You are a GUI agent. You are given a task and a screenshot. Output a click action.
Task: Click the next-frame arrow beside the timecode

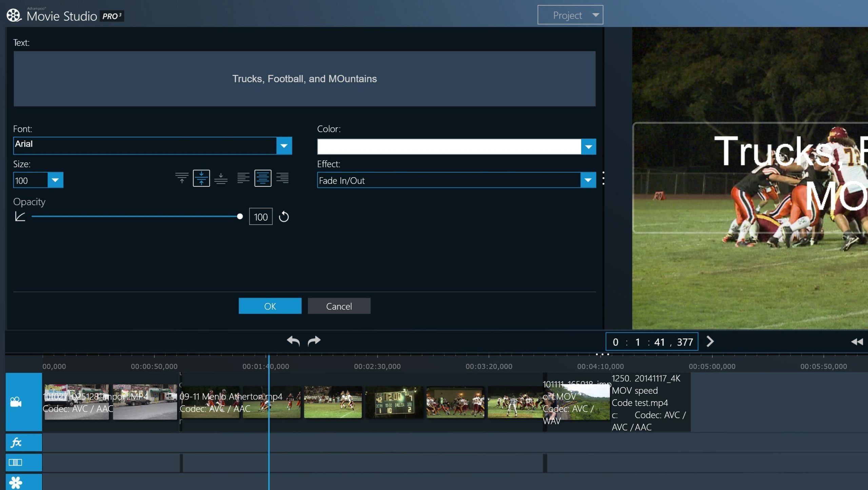pyautogui.click(x=710, y=342)
